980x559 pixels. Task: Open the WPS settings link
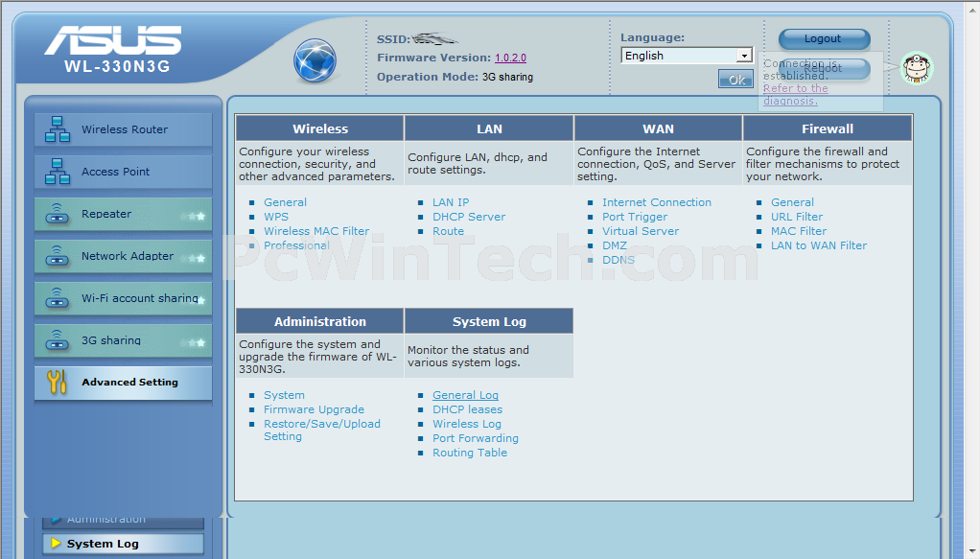[x=276, y=217]
